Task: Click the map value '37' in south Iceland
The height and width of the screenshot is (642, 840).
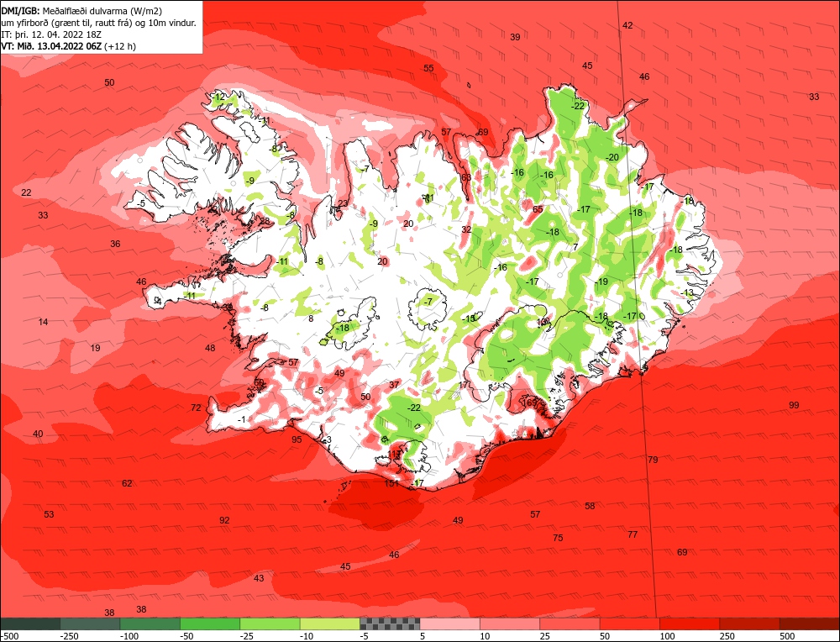Action: 394,385
